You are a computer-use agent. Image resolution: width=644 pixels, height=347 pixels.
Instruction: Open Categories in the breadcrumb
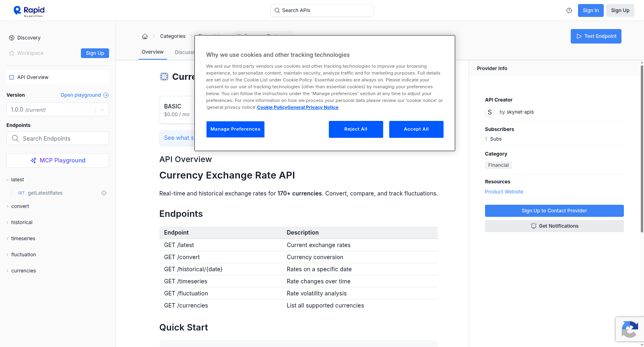pos(173,36)
